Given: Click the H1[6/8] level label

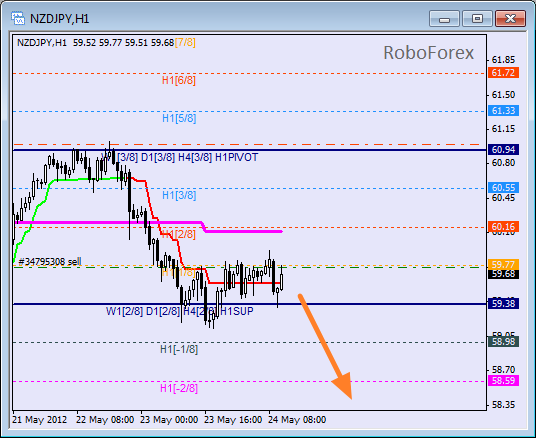Looking at the screenshot, I should pos(179,80).
